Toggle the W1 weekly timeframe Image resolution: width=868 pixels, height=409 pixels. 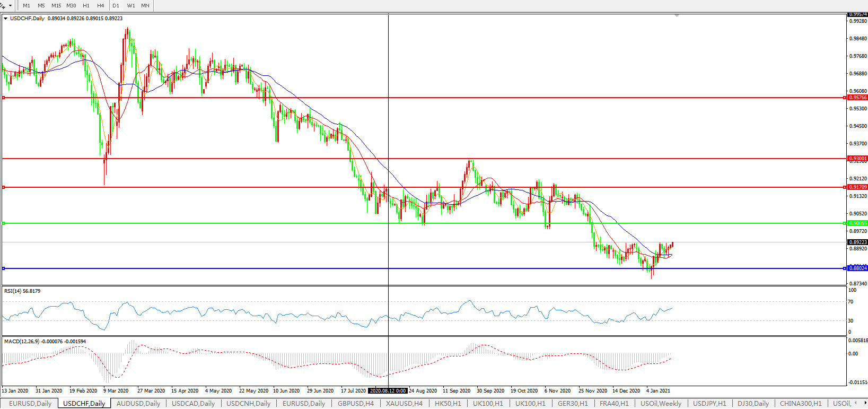point(131,5)
